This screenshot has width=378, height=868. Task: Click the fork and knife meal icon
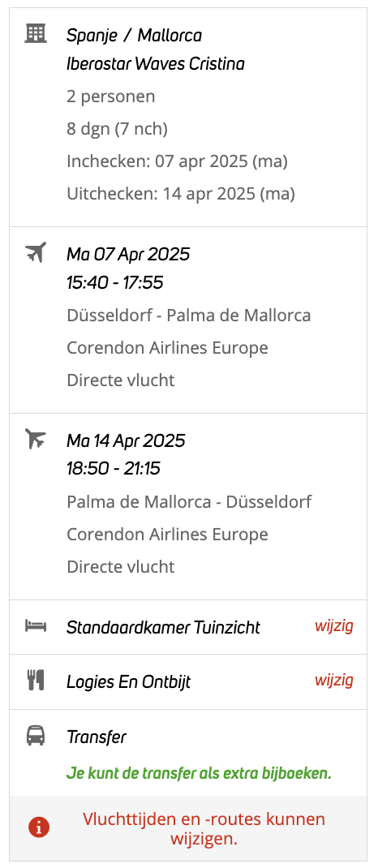tap(36, 681)
